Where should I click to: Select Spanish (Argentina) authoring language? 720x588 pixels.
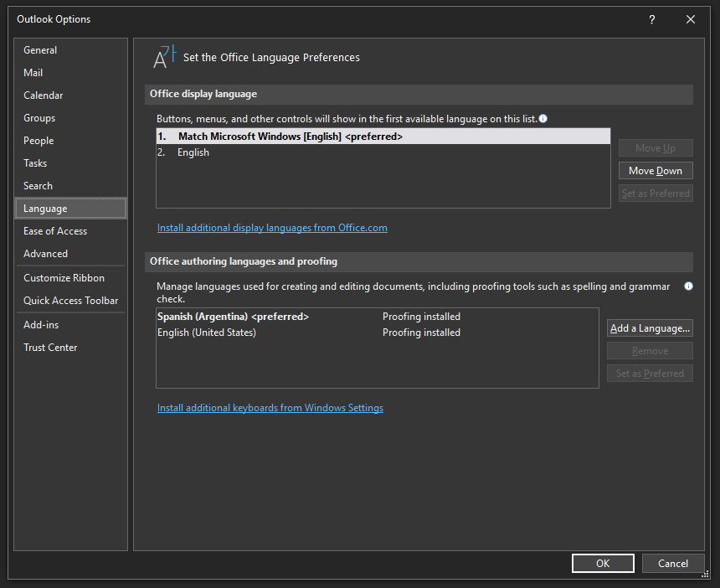pos(378,317)
